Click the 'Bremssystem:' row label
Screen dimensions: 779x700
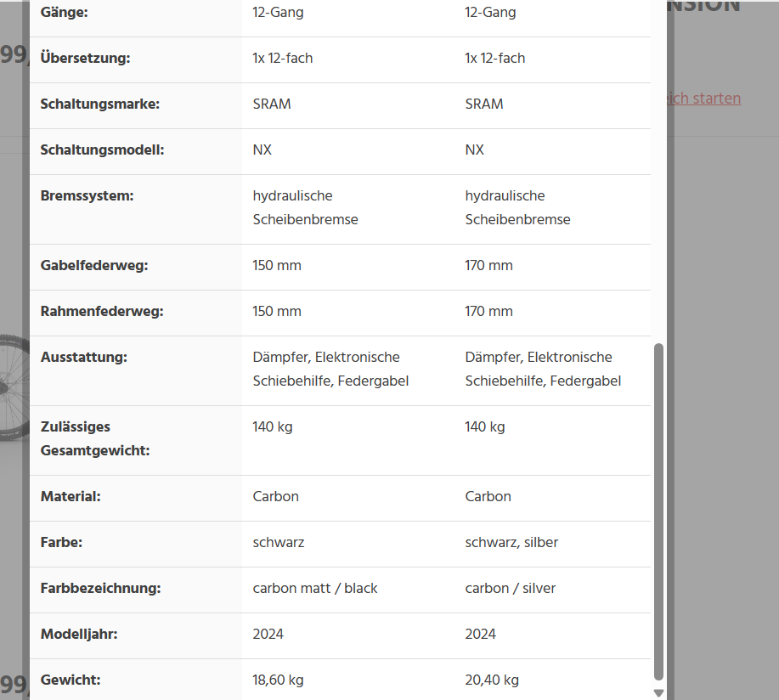coord(87,196)
